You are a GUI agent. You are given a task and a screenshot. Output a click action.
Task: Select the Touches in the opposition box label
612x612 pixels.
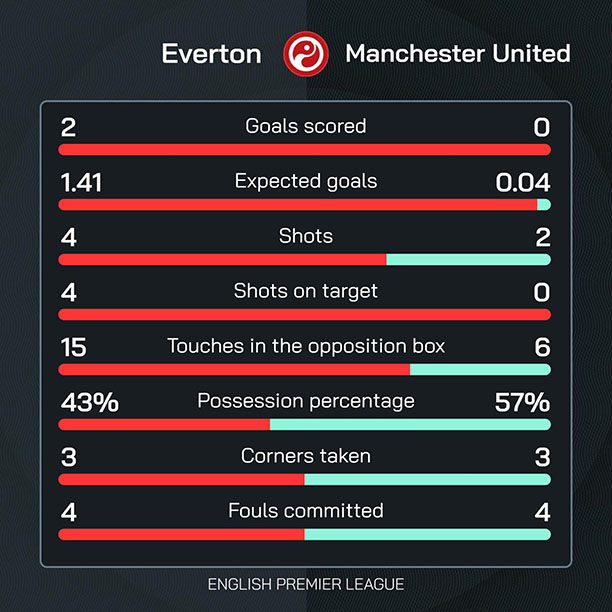click(x=305, y=346)
